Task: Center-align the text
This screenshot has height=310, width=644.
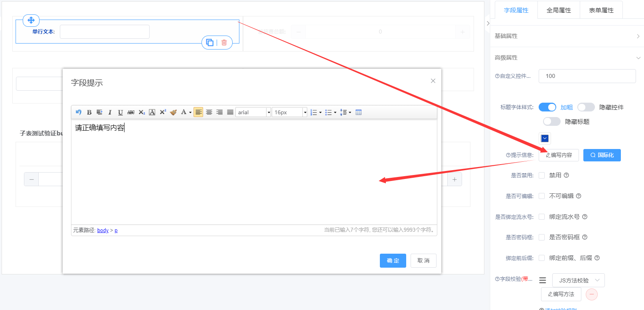Action: [209, 112]
